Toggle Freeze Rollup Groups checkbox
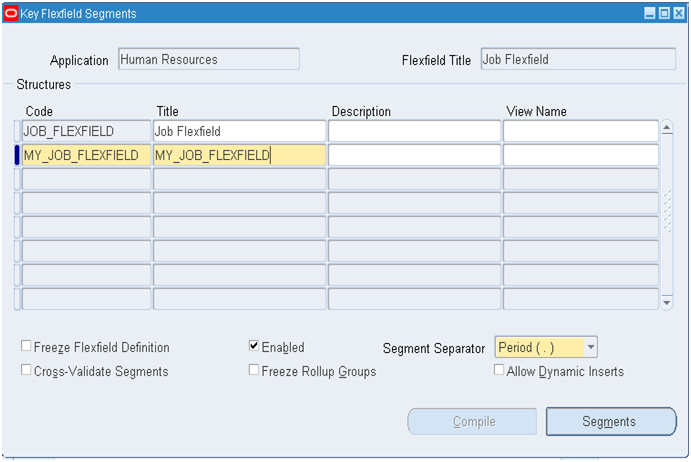The height and width of the screenshot is (462, 691). 254,371
